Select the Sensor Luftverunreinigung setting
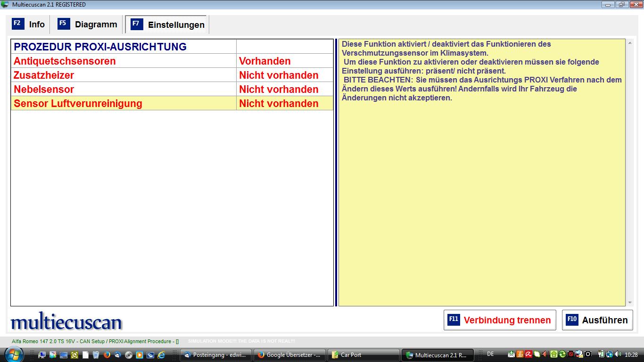Viewport: 644px width, 362px height. pyautogui.click(x=124, y=103)
